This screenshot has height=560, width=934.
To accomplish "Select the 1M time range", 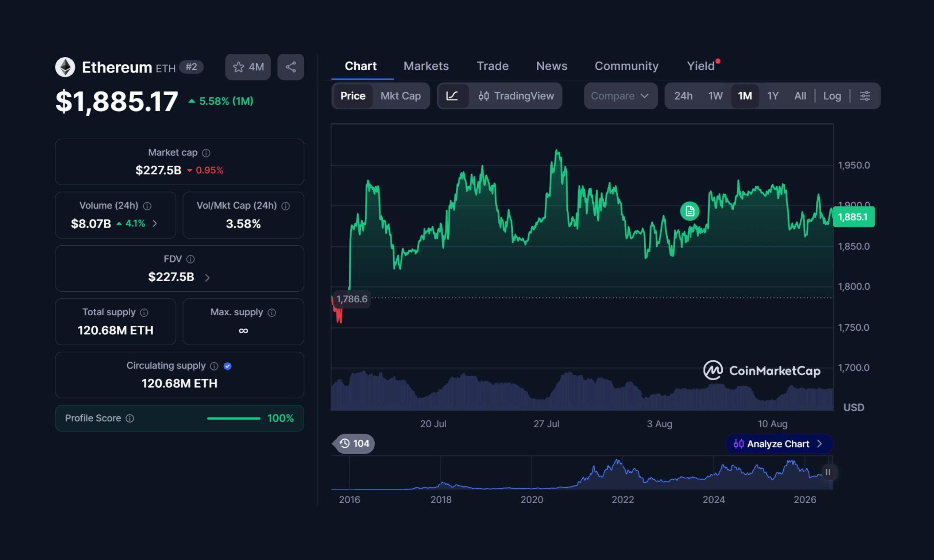I will 745,96.
